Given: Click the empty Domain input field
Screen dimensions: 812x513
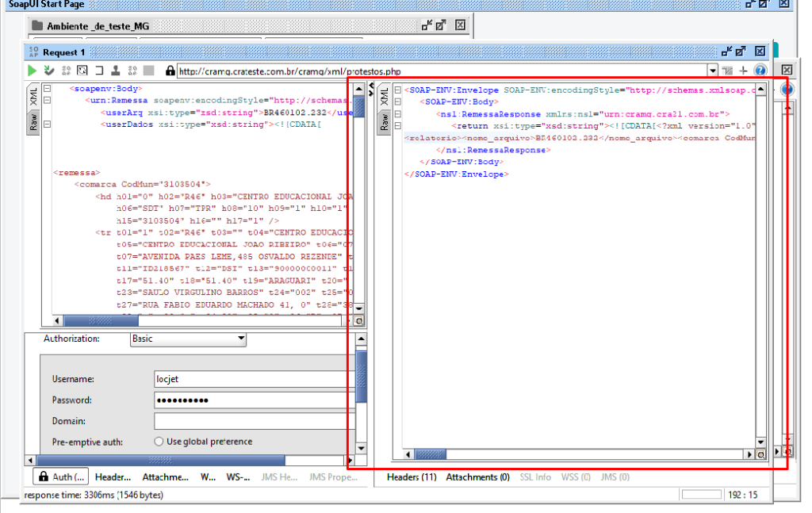Looking at the screenshot, I should coord(254,421).
